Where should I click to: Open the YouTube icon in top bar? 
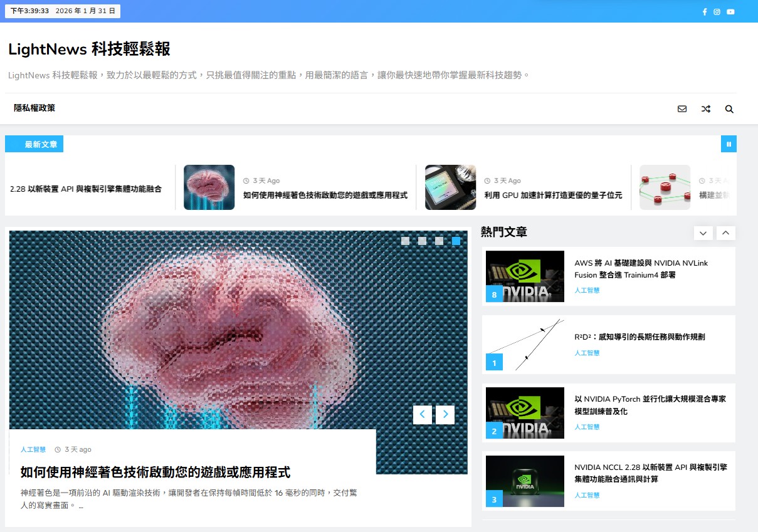(x=730, y=12)
